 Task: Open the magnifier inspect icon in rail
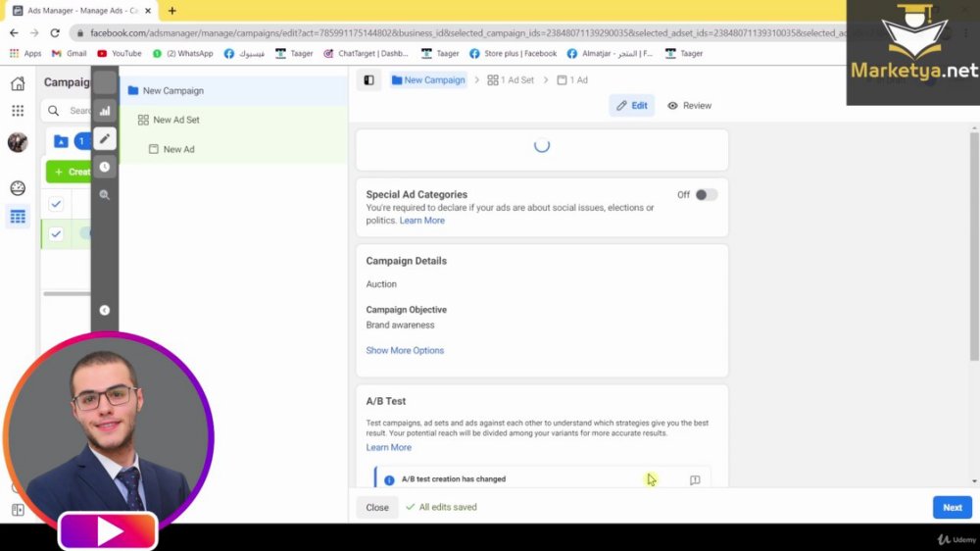(x=105, y=195)
